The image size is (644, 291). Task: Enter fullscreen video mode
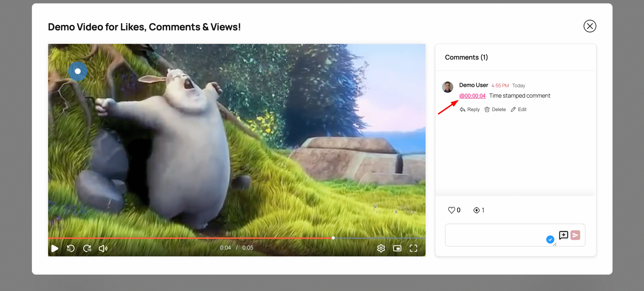coord(413,248)
